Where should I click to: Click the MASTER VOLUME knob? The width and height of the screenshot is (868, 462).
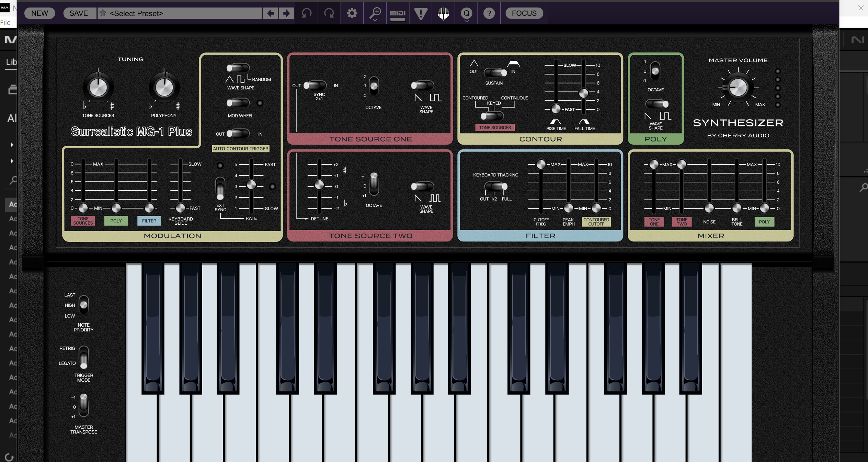point(738,88)
